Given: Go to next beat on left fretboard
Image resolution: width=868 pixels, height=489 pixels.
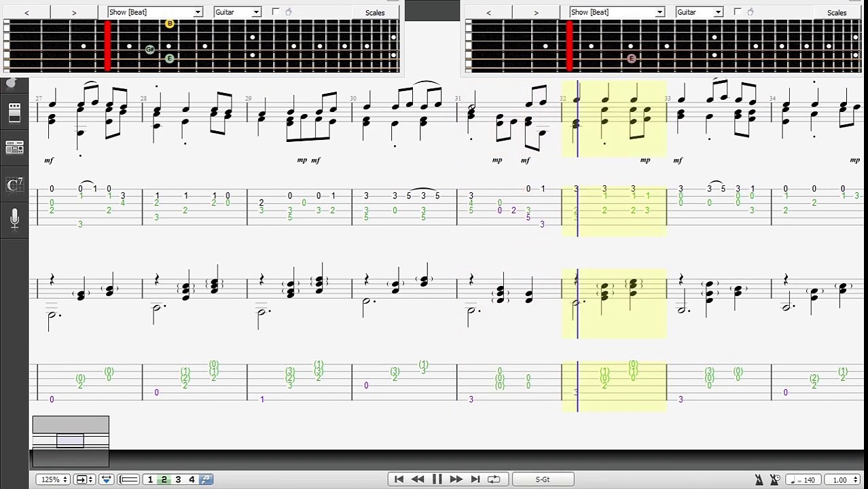Looking at the screenshot, I should (74, 12).
